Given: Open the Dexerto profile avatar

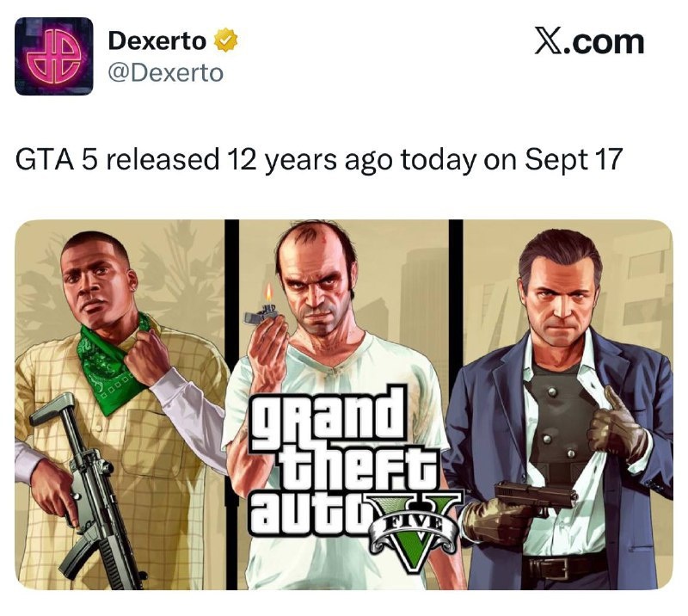Looking at the screenshot, I should (x=54, y=56).
